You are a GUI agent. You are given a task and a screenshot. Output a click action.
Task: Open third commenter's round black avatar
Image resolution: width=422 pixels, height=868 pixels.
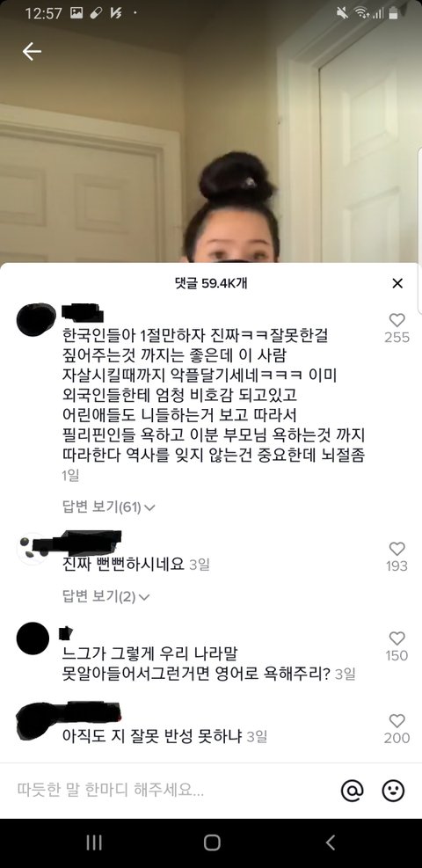pos(33,638)
